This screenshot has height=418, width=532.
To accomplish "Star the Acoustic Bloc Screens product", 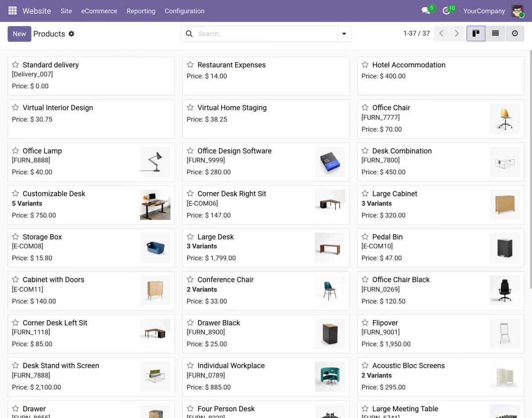I will coord(365,366).
